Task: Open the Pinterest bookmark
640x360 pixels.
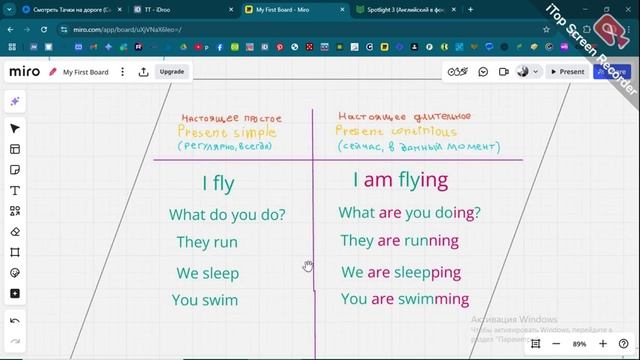Action: click(x=280, y=47)
